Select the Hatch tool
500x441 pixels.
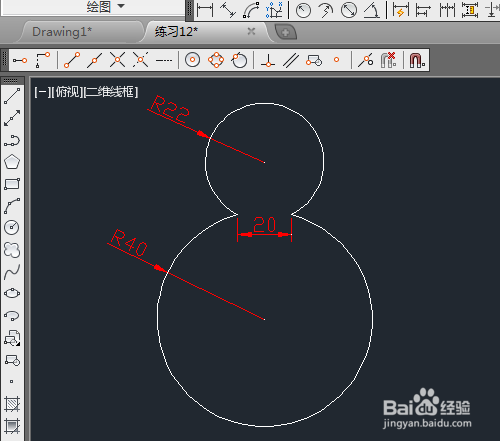pyautogui.click(x=12, y=404)
